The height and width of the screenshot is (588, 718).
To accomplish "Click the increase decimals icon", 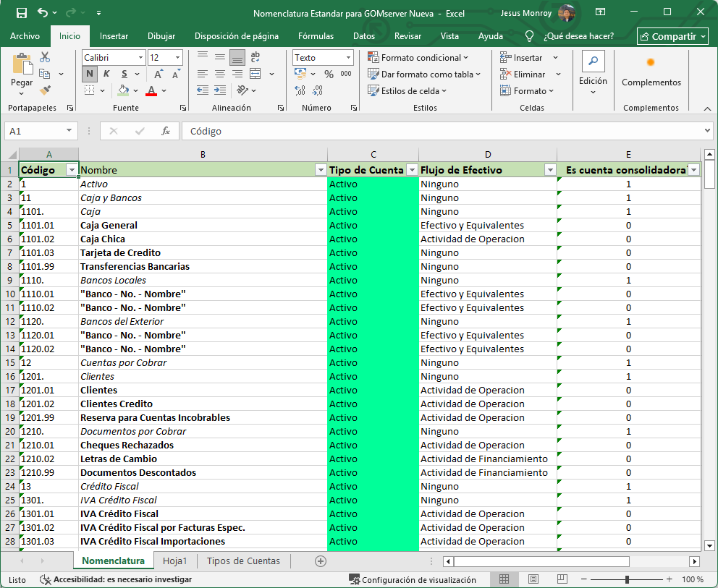I will [x=300, y=90].
